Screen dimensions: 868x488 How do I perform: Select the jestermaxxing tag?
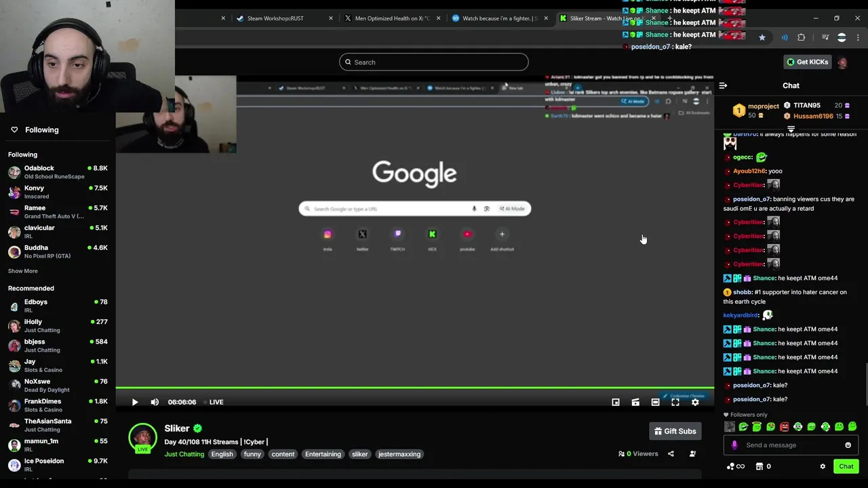coord(399,454)
